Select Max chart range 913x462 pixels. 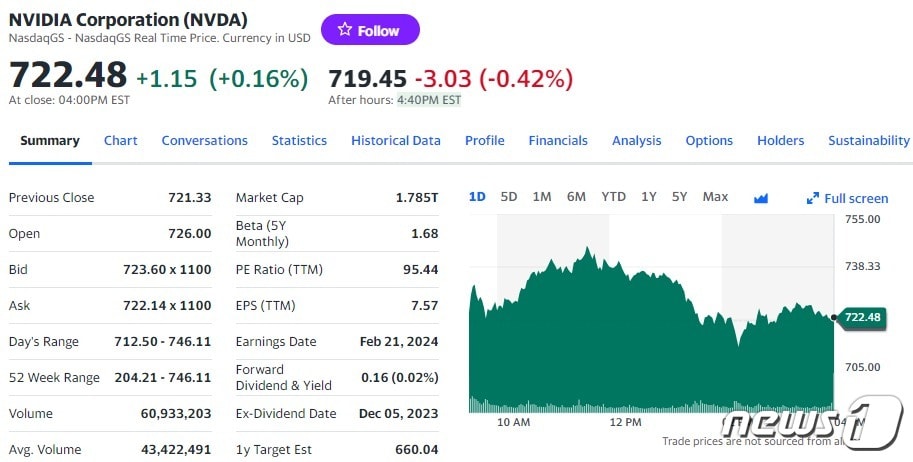tap(715, 197)
